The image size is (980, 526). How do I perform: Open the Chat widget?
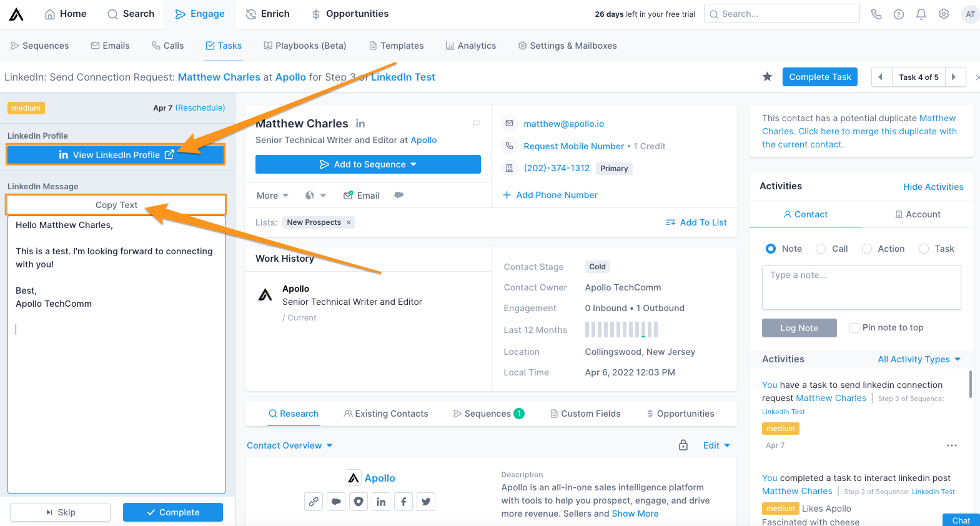[961, 520]
